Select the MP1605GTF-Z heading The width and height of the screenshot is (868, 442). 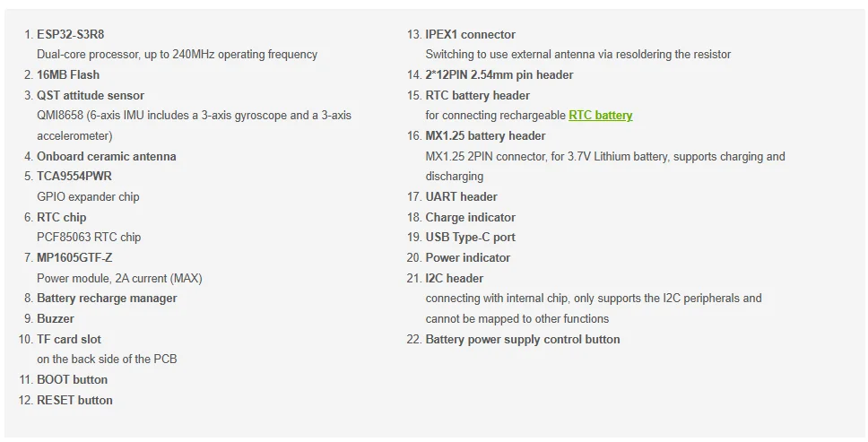click(74, 257)
